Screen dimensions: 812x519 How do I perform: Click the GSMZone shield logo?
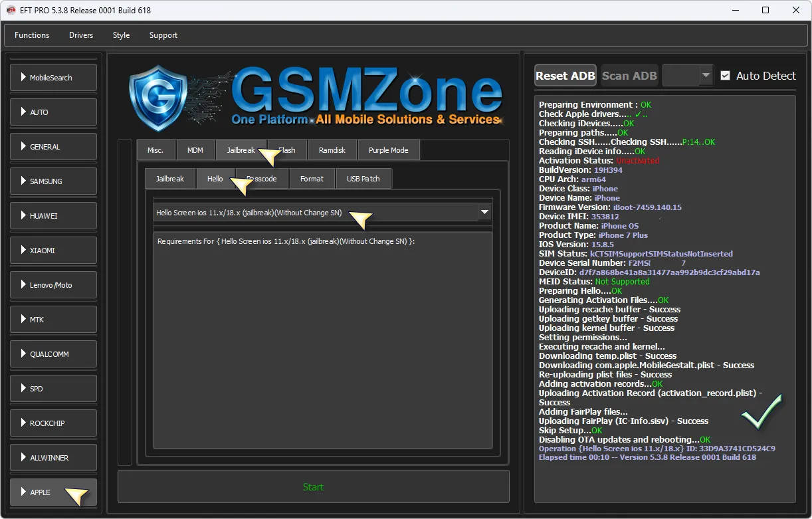157,98
